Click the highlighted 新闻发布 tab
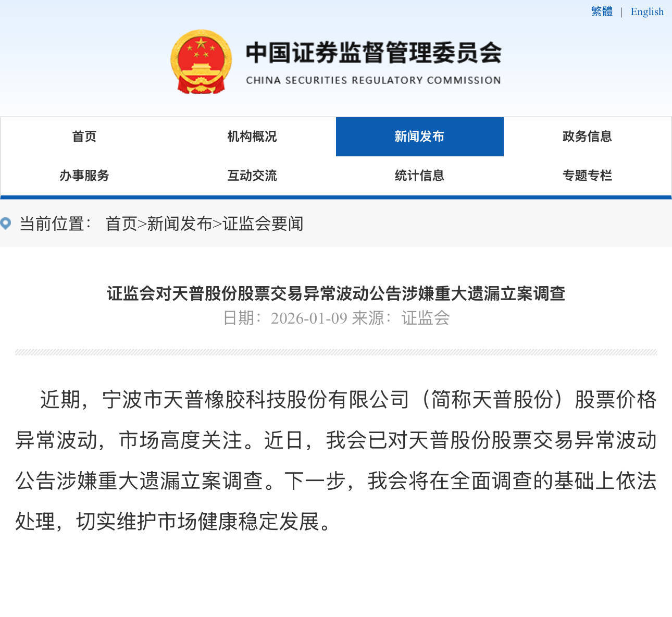The height and width of the screenshot is (617, 672). coord(419,137)
